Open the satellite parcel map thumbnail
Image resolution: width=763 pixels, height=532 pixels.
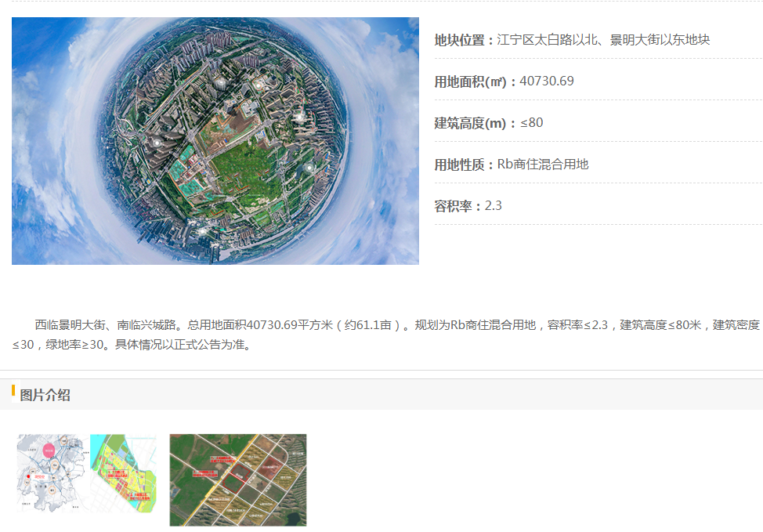pos(238,480)
